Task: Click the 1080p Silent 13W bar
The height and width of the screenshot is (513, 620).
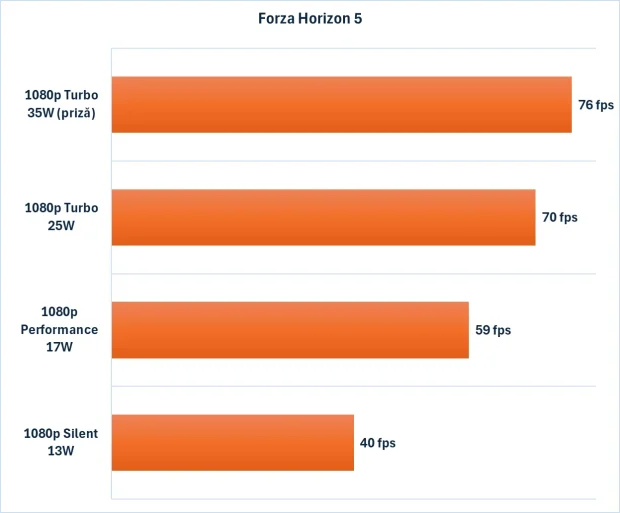Action: [233, 442]
